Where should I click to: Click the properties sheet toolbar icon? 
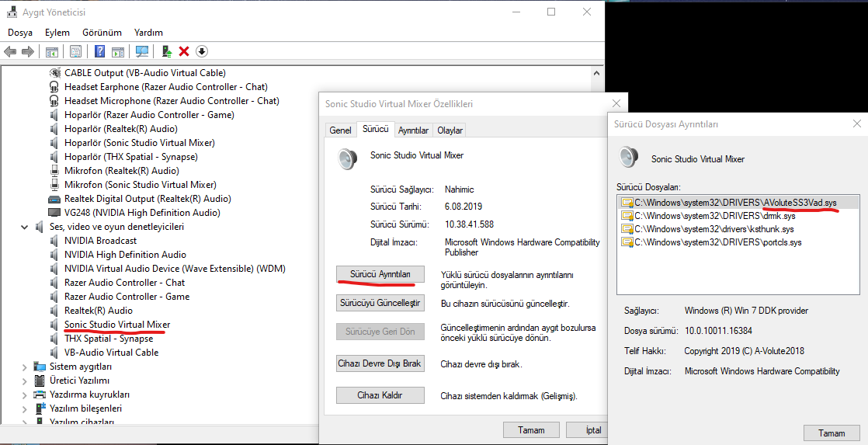76,51
